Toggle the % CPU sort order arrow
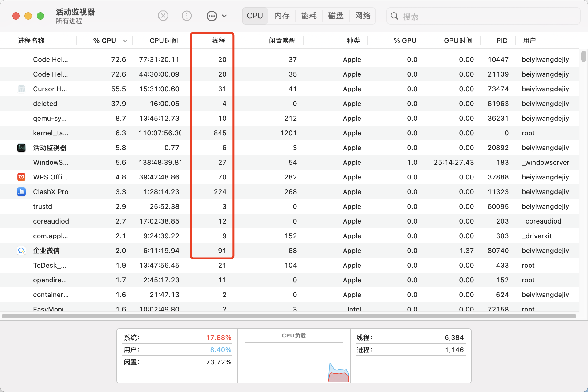Image resolution: width=588 pixels, height=392 pixels. 125,41
